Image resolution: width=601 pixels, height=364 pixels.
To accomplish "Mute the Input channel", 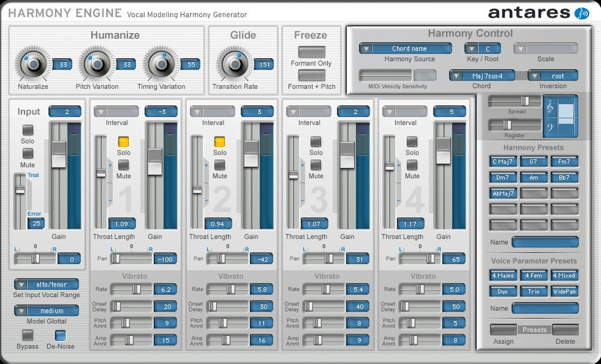I will (x=28, y=153).
